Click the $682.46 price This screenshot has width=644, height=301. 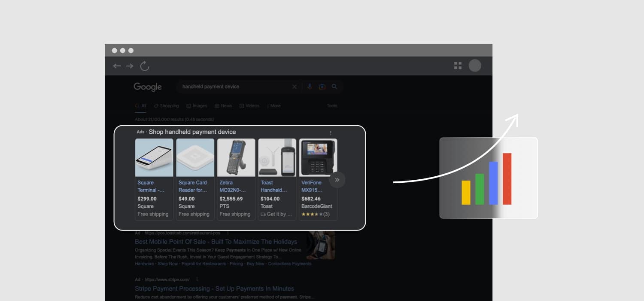pyautogui.click(x=311, y=199)
